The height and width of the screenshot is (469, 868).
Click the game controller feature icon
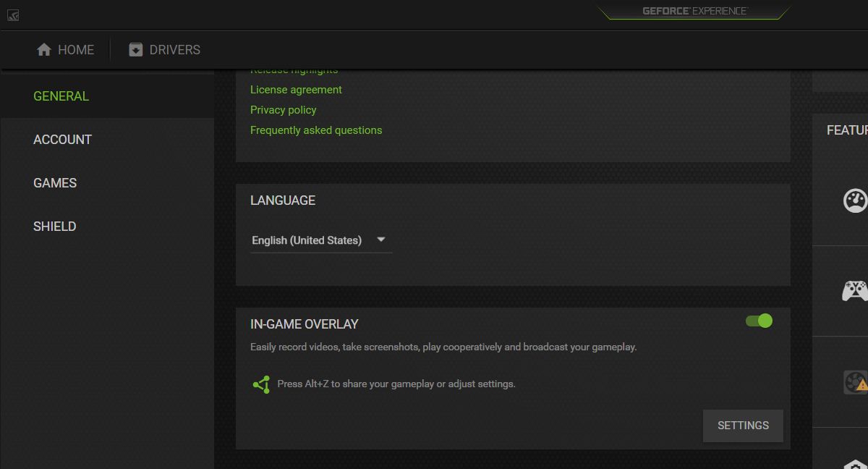click(855, 291)
